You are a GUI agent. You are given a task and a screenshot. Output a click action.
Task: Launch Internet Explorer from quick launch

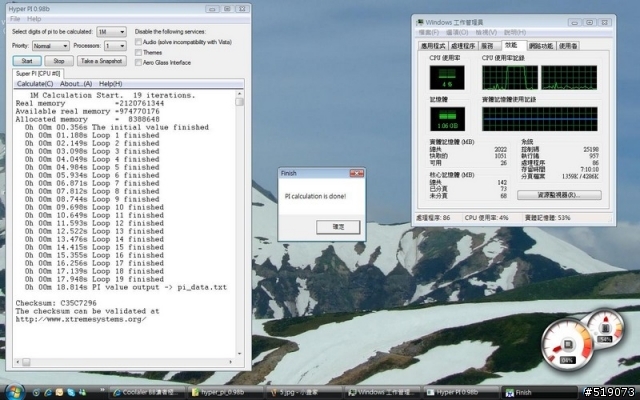(x=48, y=393)
